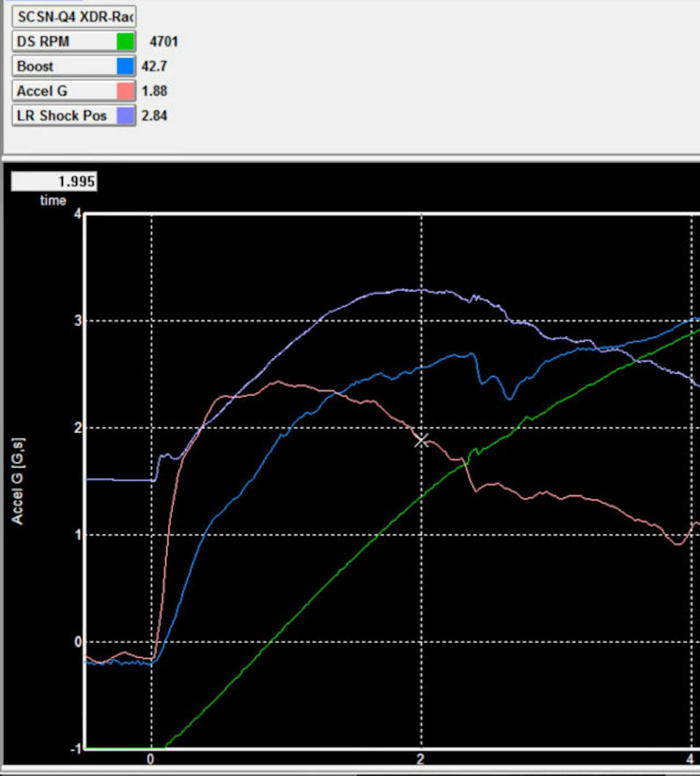
Task: Click the SCSN-Q4 XDR-Rac run label
Action: tap(74, 16)
